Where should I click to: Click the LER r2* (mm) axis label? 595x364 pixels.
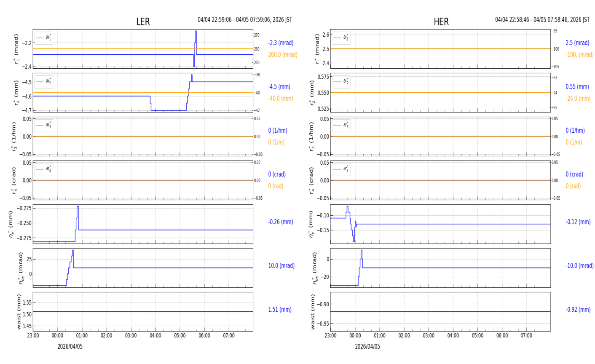coord(16,93)
